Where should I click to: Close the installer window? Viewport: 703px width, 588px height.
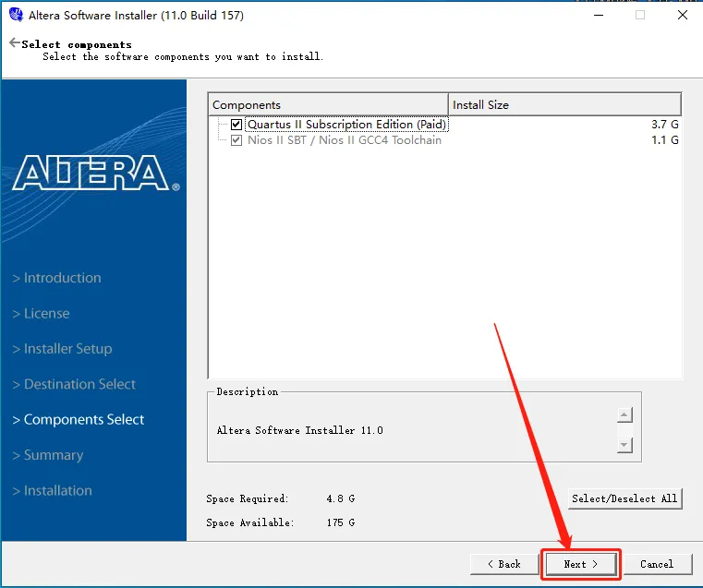(x=683, y=15)
